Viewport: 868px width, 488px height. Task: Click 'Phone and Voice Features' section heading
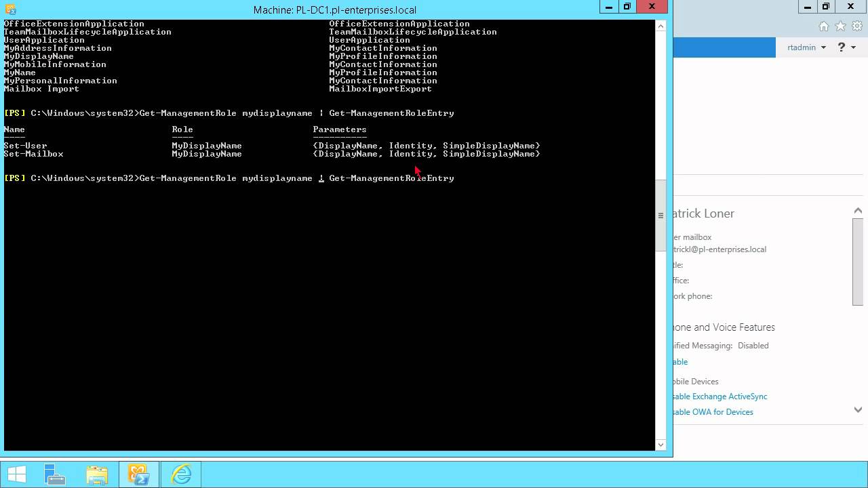pyautogui.click(x=724, y=327)
